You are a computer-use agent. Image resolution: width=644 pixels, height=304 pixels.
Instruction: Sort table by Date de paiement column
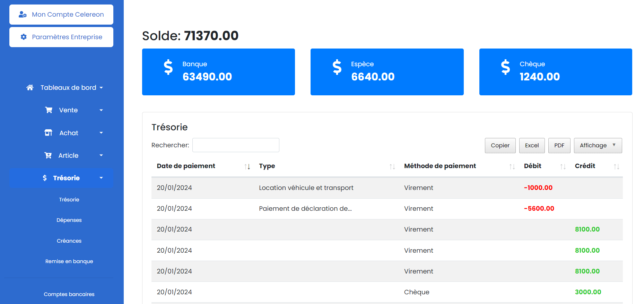point(247,167)
